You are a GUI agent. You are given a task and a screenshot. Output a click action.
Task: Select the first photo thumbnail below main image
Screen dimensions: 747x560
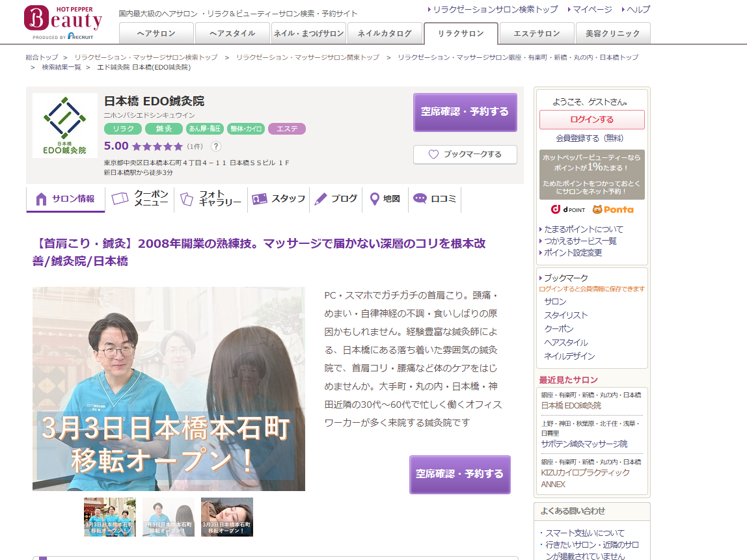(x=110, y=517)
